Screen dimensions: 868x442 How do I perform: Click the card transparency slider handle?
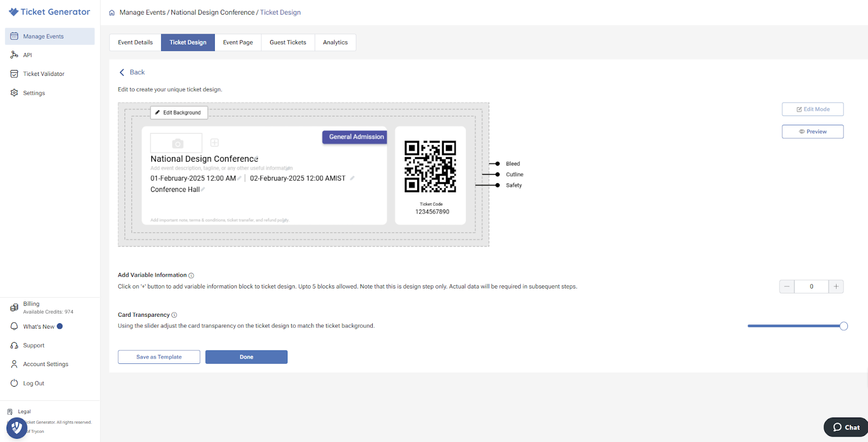(x=844, y=326)
